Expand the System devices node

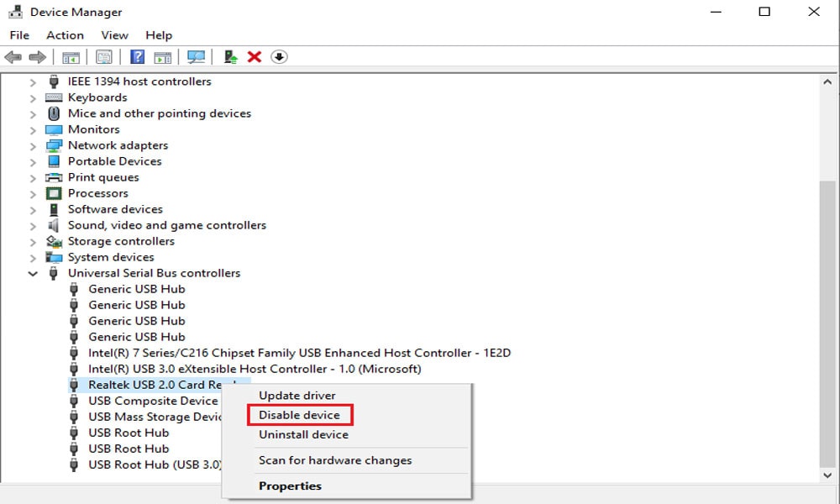(33, 258)
